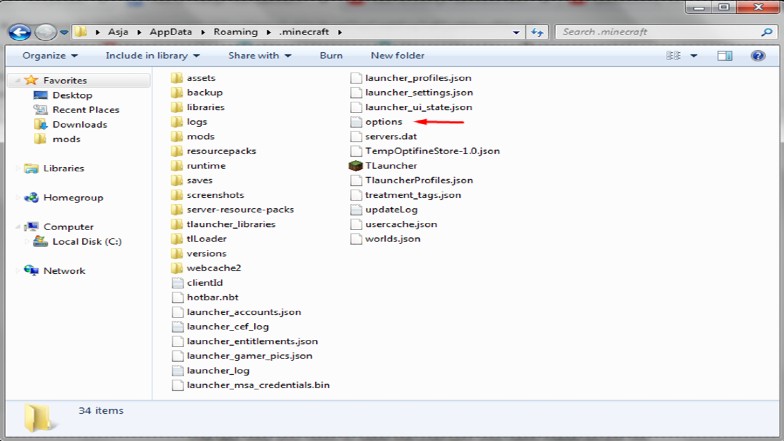Click the refresh button beside address bar
This screenshot has width=784, height=441.
pos(537,32)
